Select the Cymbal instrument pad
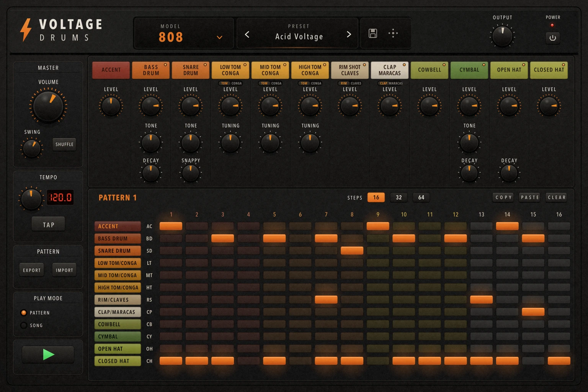The width and height of the screenshot is (588, 392). pyautogui.click(x=469, y=70)
